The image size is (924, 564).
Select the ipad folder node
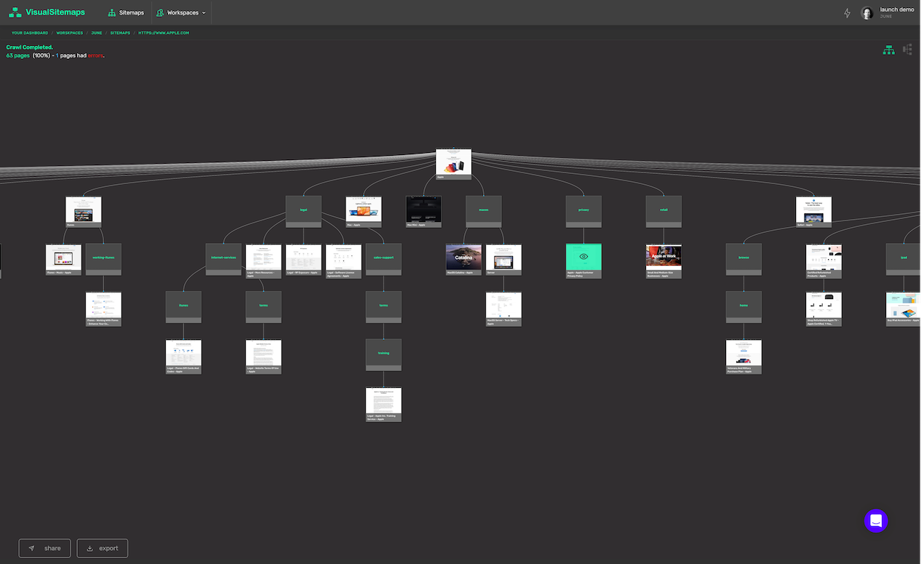(x=904, y=260)
